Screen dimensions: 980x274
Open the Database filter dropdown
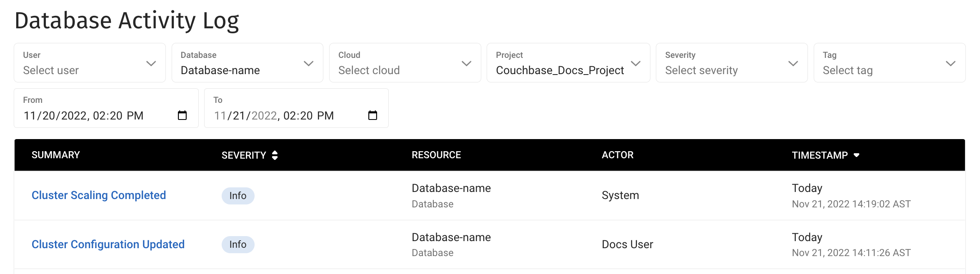click(247, 63)
